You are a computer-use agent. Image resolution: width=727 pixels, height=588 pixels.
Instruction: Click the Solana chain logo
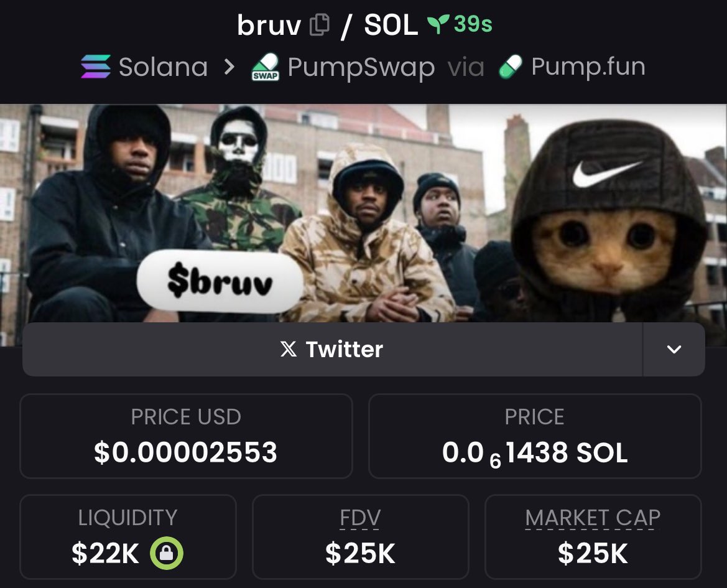coord(96,67)
